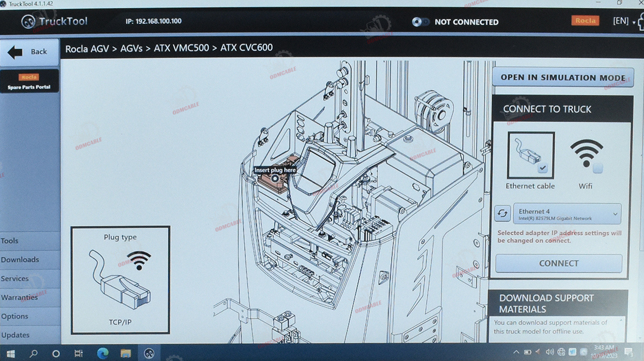Open the volume control in system tray
644x361 pixels.
click(550, 352)
